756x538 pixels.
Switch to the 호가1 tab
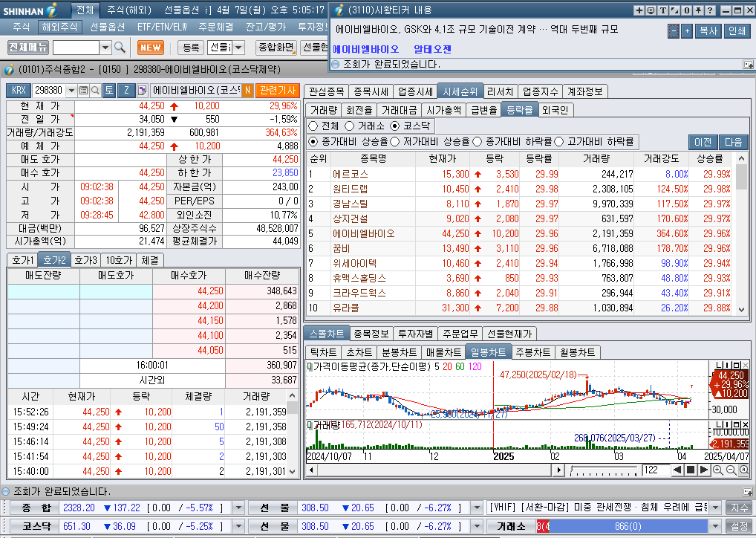(23, 260)
